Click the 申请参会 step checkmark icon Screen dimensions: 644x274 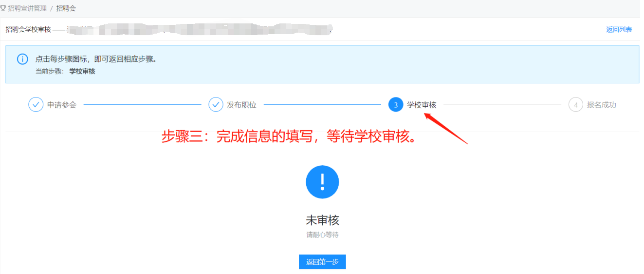click(x=36, y=105)
